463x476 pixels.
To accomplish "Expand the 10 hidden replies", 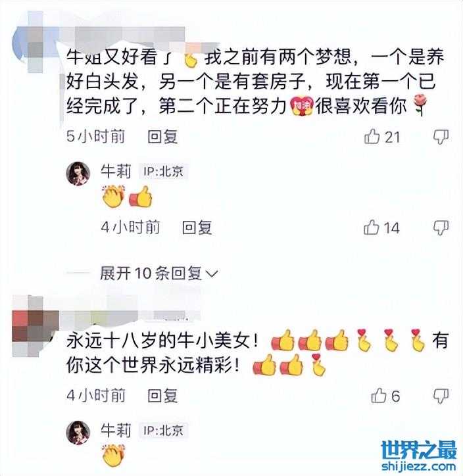I will [151, 274].
